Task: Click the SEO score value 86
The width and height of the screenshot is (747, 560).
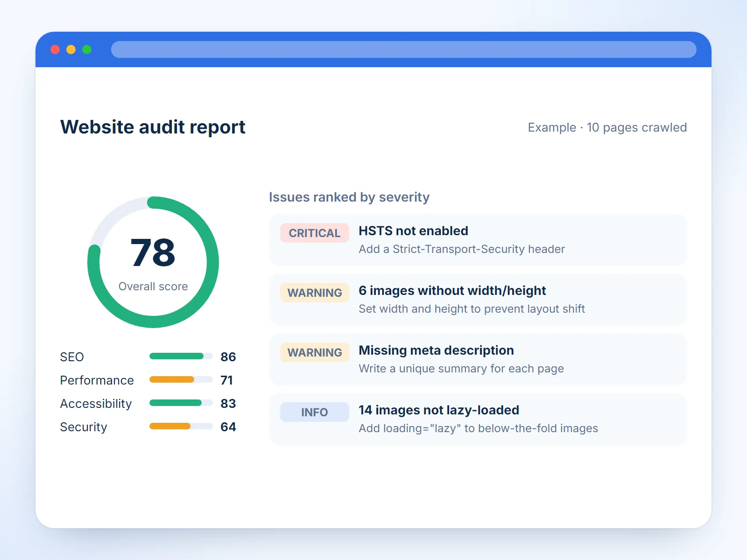Action: (228, 357)
